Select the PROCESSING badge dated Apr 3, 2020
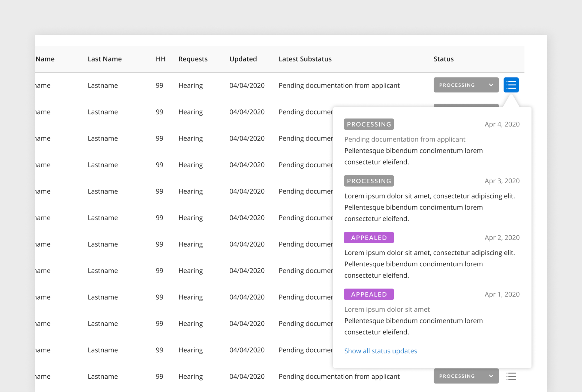582x392 pixels. 369,181
